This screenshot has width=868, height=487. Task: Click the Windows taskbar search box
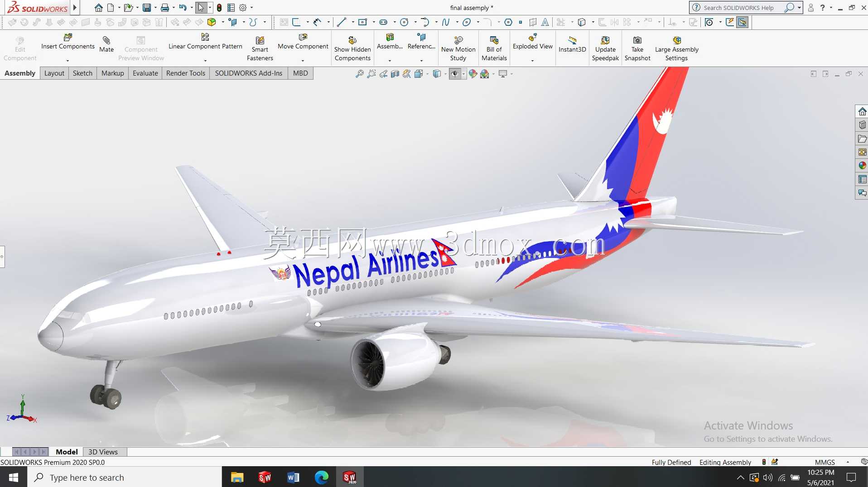(125, 477)
